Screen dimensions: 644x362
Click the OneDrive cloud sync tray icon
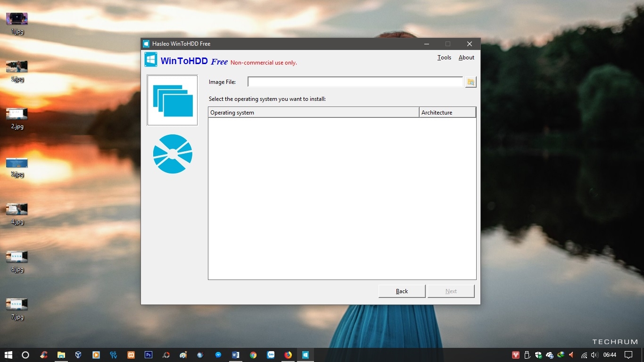[x=550, y=355]
